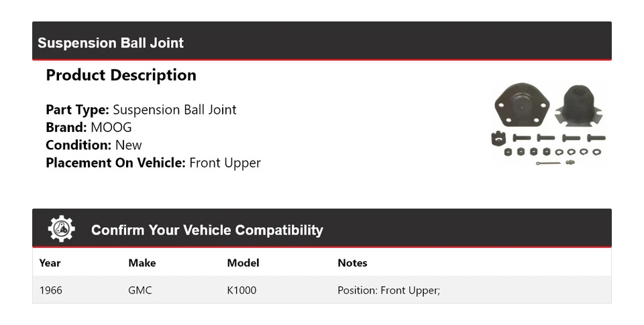Click the Condition: New line

click(x=94, y=145)
